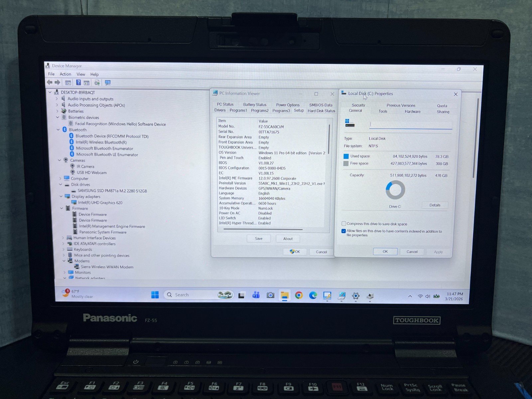Select the IR Camera device
This screenshot has width=532, height=399.
point(85,167)
